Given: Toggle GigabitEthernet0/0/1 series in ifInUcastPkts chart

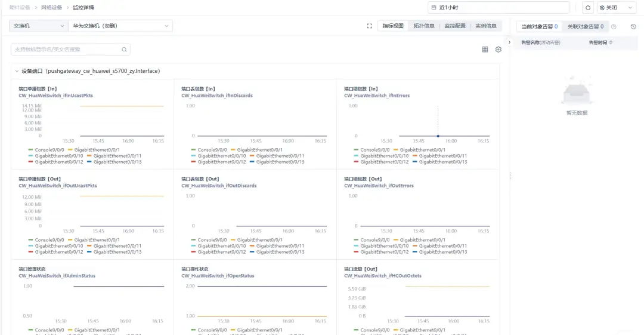Looking at the screenshot, I should coord(94,150).
